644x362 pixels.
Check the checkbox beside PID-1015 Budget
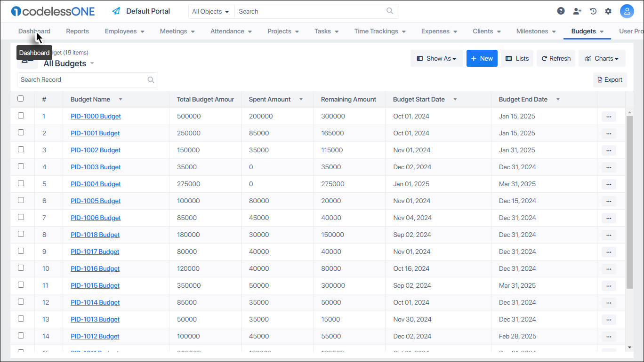tap(21, 285)
